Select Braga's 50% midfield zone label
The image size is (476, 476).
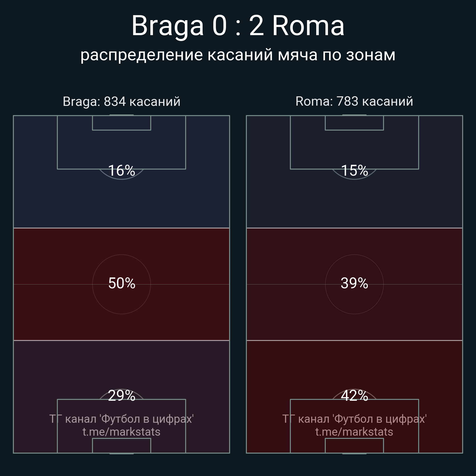tap(121, 283)
